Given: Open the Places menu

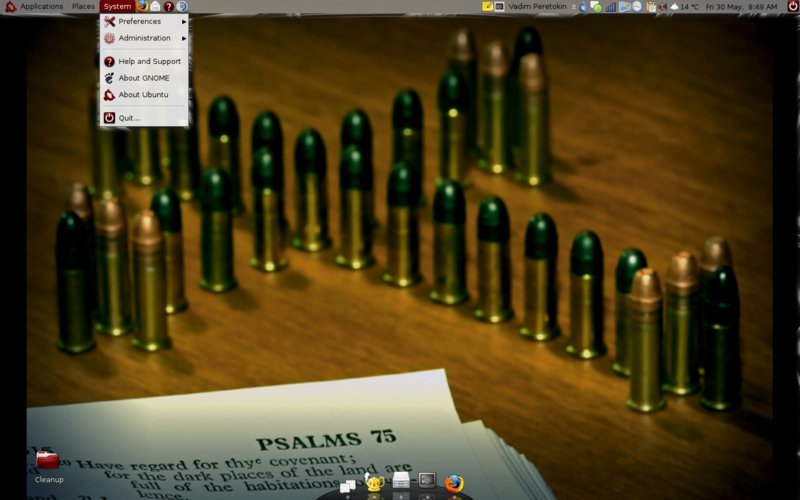Looking at the screenshot, I should pos(83,6).
